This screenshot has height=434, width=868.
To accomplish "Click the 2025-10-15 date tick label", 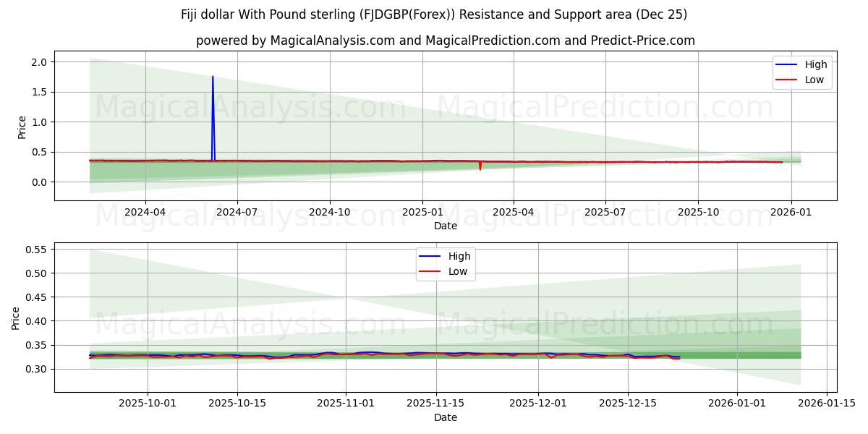I will tap(239, 403).
